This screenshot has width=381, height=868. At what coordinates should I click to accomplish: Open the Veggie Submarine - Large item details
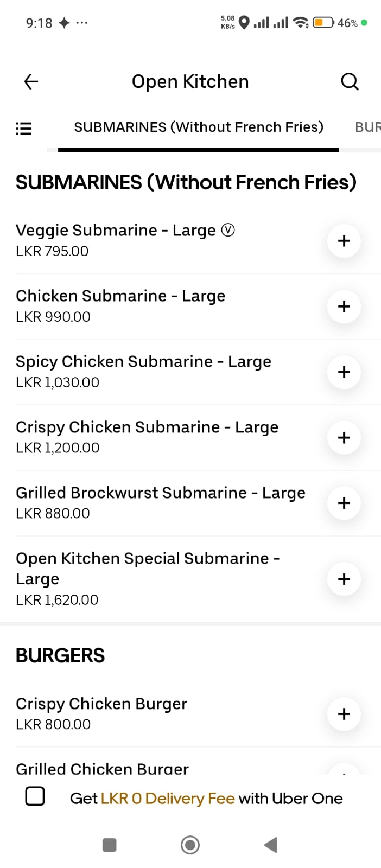tap(125, 231)
